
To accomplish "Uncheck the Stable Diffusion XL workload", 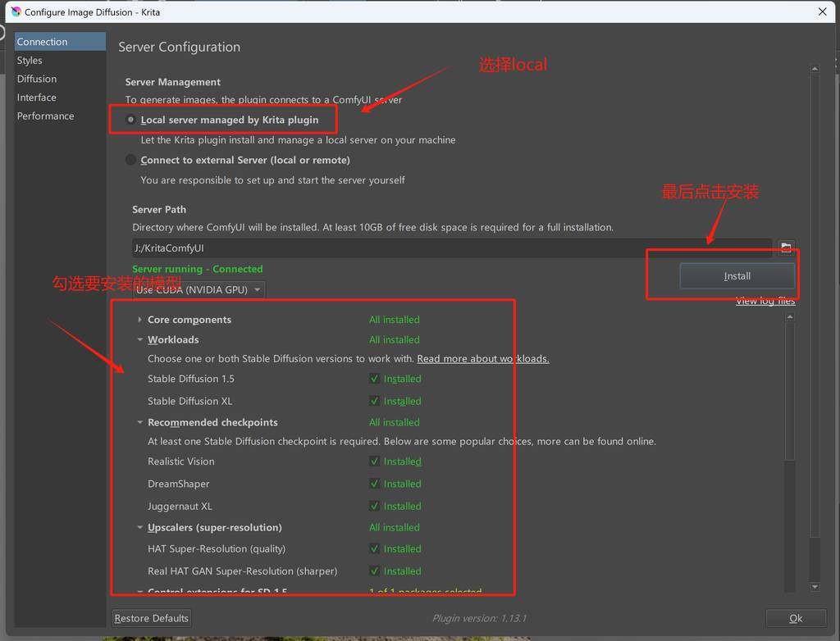I will tap(374, 401).
